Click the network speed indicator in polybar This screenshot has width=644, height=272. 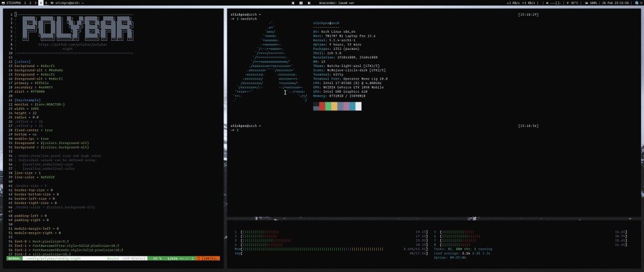tap(521, 3)
